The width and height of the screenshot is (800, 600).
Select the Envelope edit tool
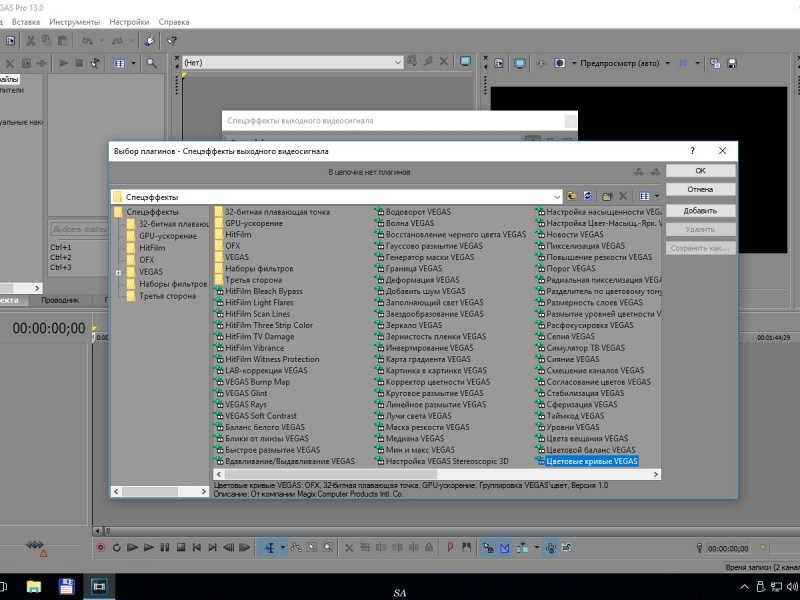click(295, 547)
